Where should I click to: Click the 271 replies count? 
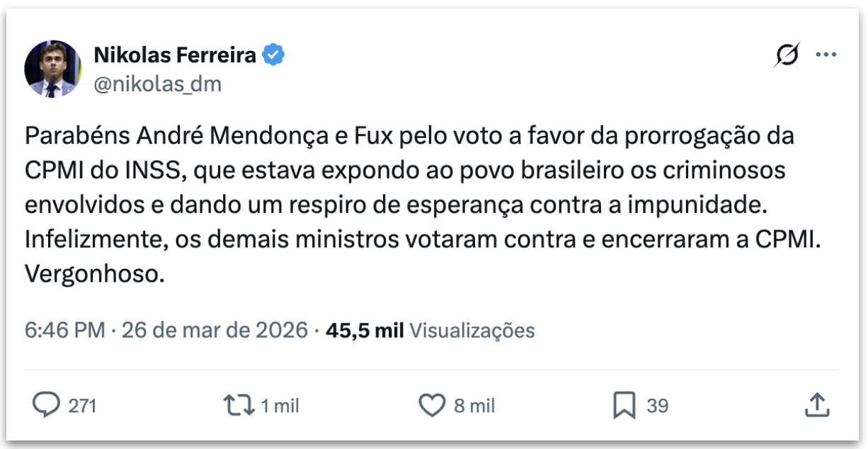tap(82, 406)
